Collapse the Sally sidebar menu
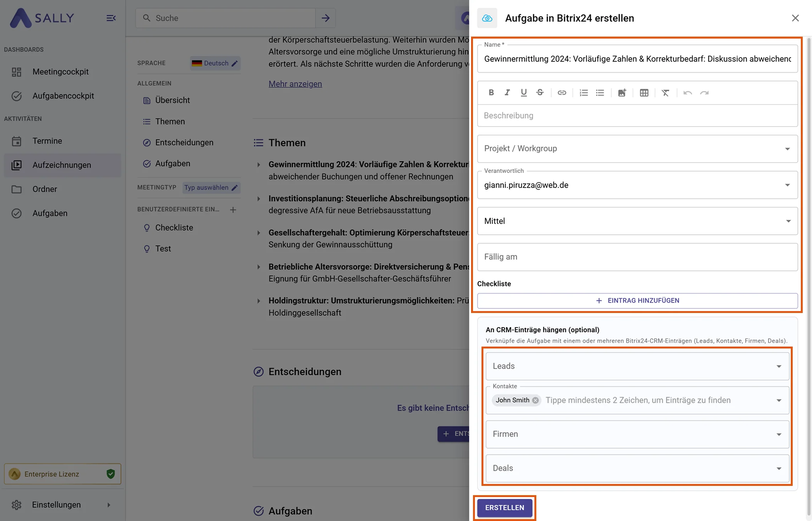The image size is (812, 521). click(x=111, y=18)
